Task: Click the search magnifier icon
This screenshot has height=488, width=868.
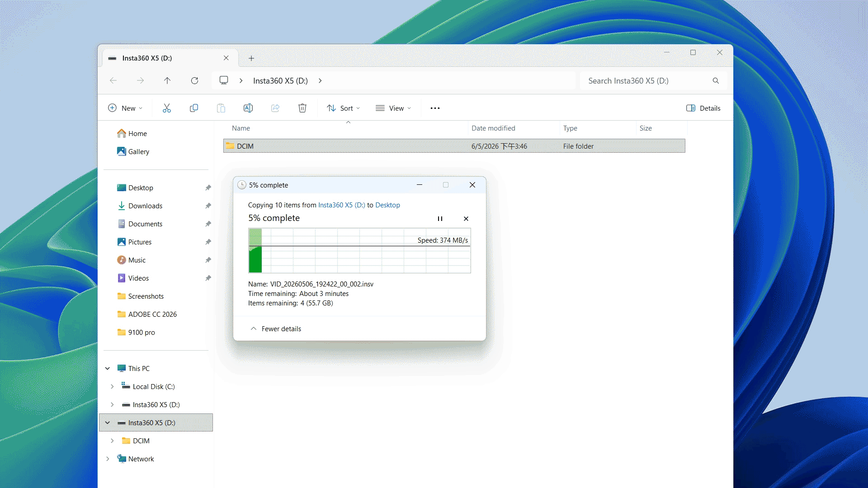Action: click(716, 80)
